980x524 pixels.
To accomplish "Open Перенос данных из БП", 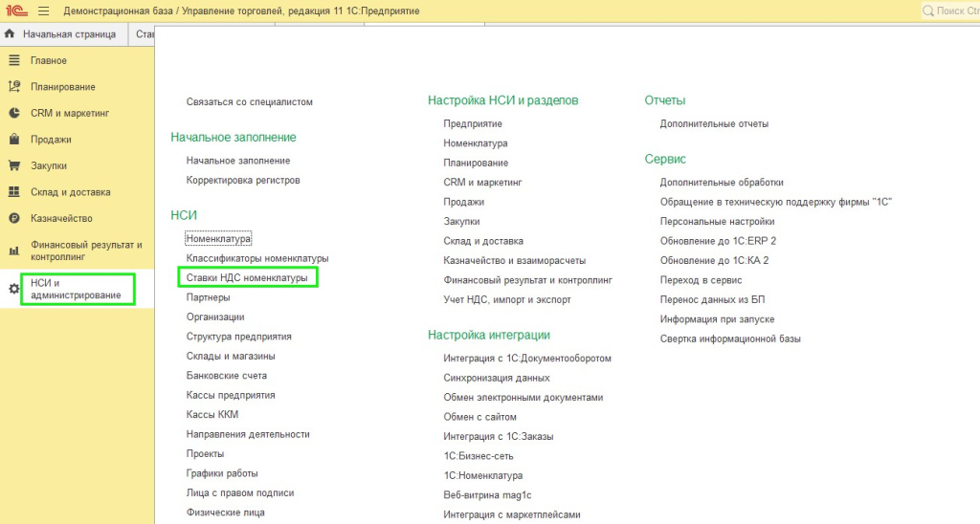I will 712,300.
